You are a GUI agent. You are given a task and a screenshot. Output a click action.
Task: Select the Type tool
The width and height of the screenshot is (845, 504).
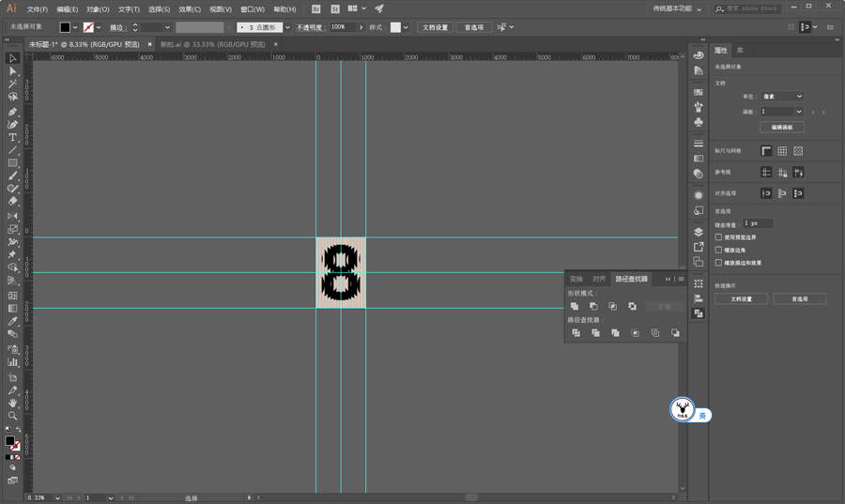pos(12,137)
